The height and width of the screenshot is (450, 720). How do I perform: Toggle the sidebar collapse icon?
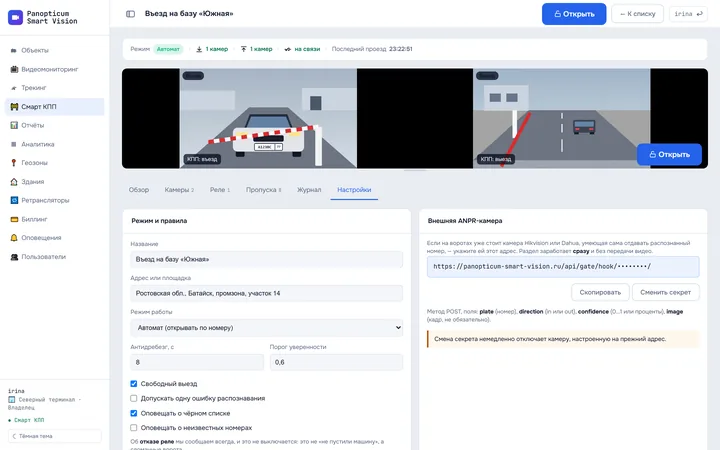130,14
